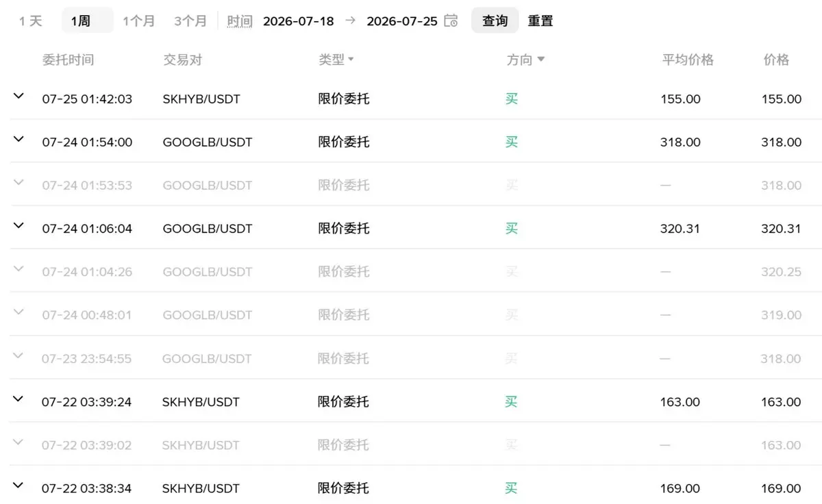Click the 平均价格 column header

[688, 60]
